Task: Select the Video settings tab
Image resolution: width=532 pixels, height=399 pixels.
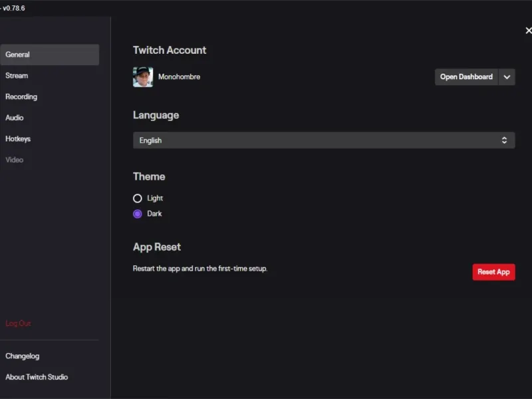Action: coord(15,160)
